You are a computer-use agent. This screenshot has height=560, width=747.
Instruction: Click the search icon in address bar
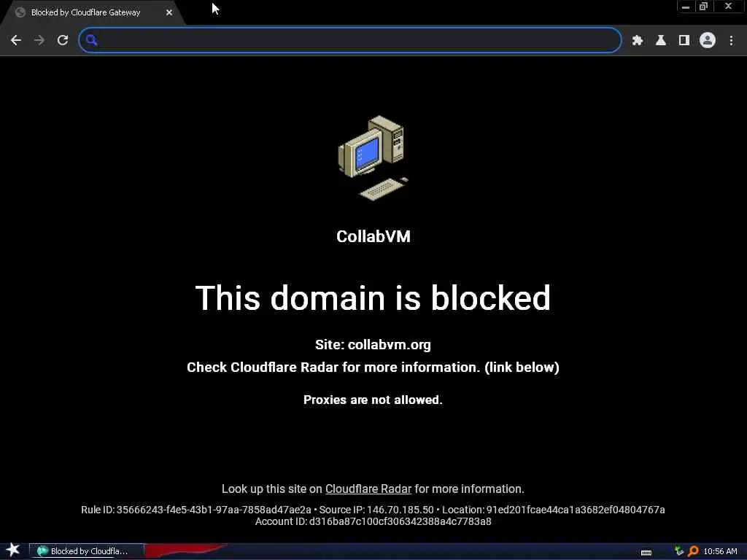click(x=92, y=41)
